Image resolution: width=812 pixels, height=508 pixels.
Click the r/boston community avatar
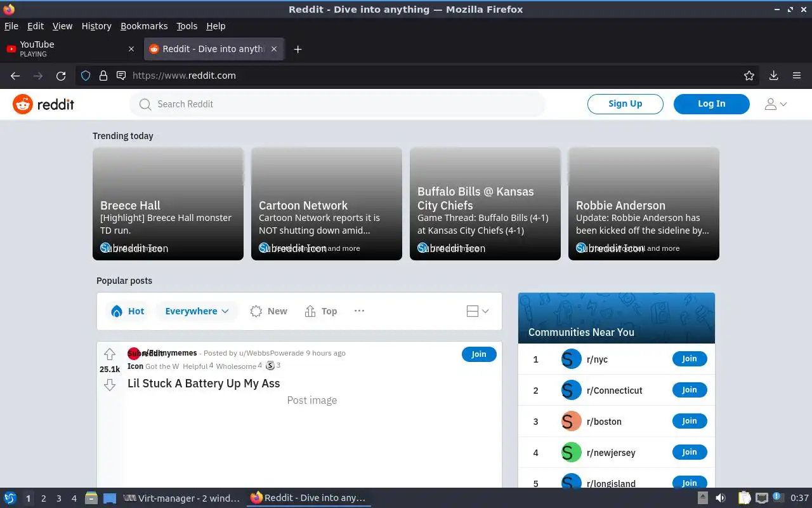572,421
